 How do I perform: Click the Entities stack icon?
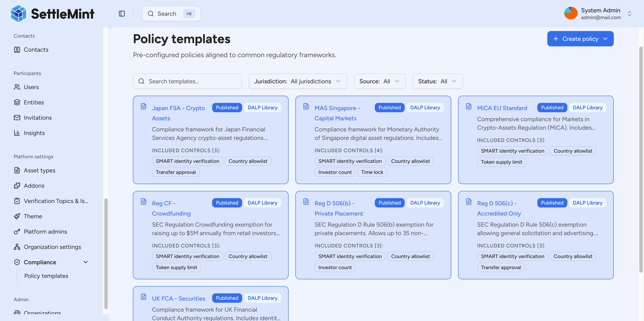click(17, 102)
